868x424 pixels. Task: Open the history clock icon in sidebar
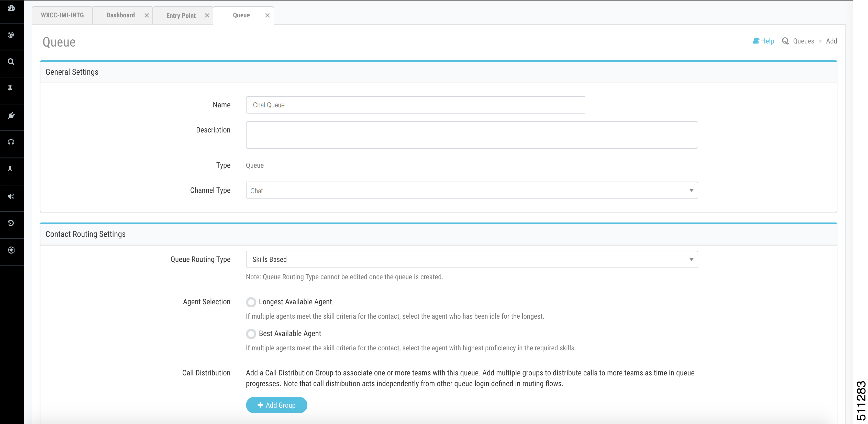pyautogui.click(x=11, y=223)
